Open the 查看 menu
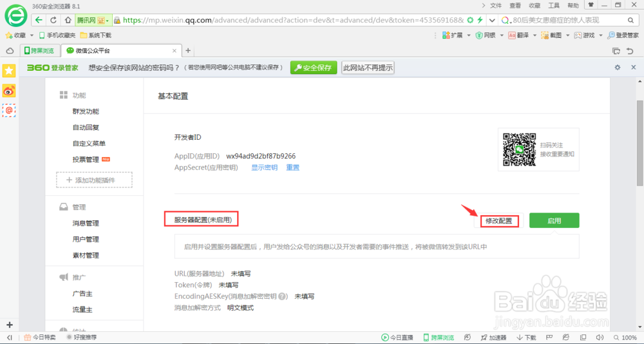Screen dimensions: 644x344 point(515,5)
